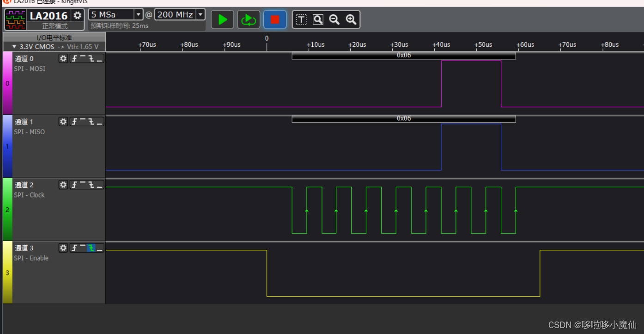
Task: Select the 0x06 decoded bar on MISO
Action: [404, 118]
